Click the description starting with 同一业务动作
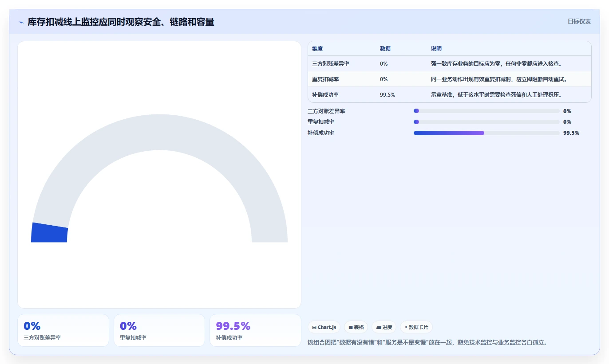 point(499,79)
